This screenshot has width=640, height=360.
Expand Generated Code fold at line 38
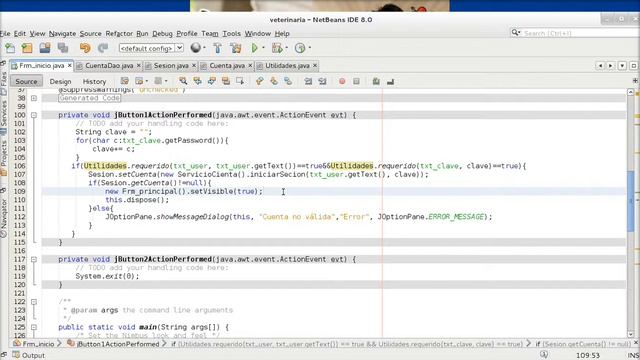coord(34,98)
